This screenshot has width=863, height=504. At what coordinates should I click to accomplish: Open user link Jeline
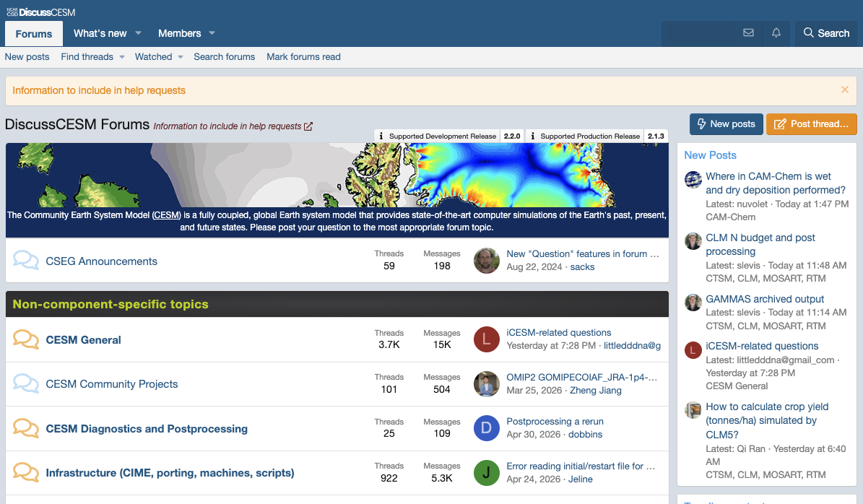click(580, 479)
